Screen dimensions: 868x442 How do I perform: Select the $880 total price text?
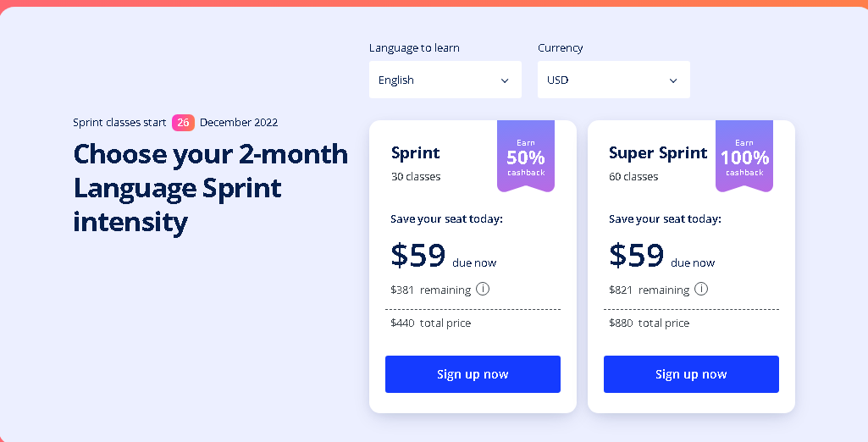(650, 323)
